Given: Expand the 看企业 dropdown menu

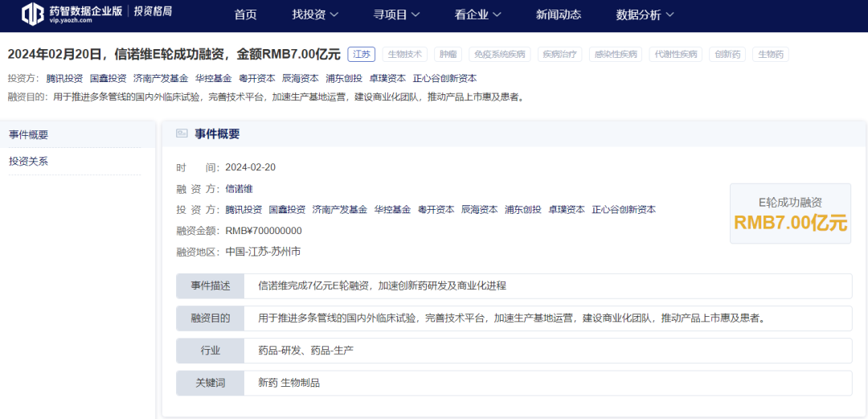Looking at the screenshot, I should point(477,15).
